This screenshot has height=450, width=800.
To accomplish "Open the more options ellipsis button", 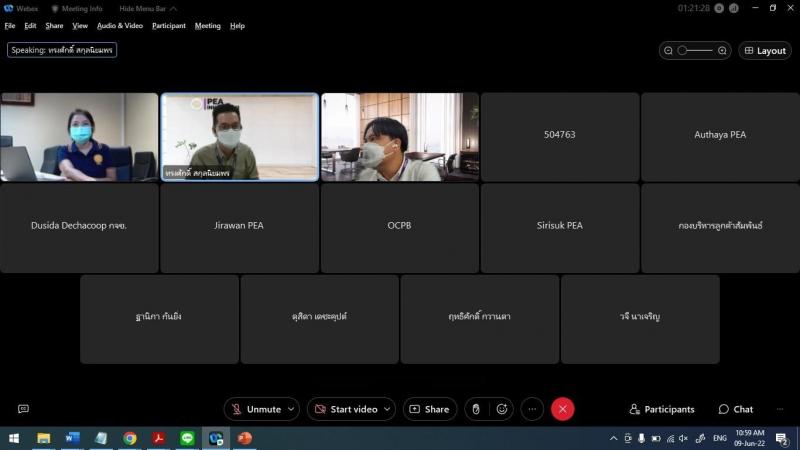I will pyautogui.click(x=532, y=409).
